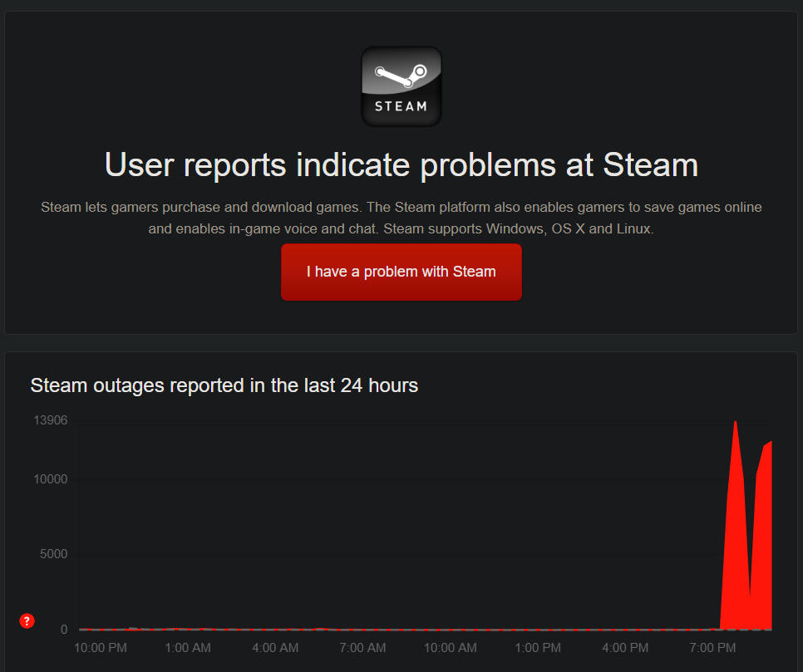Click the Steam description paragraph text
The width and height of the screenshot is (803, 672).
[401, 218]
